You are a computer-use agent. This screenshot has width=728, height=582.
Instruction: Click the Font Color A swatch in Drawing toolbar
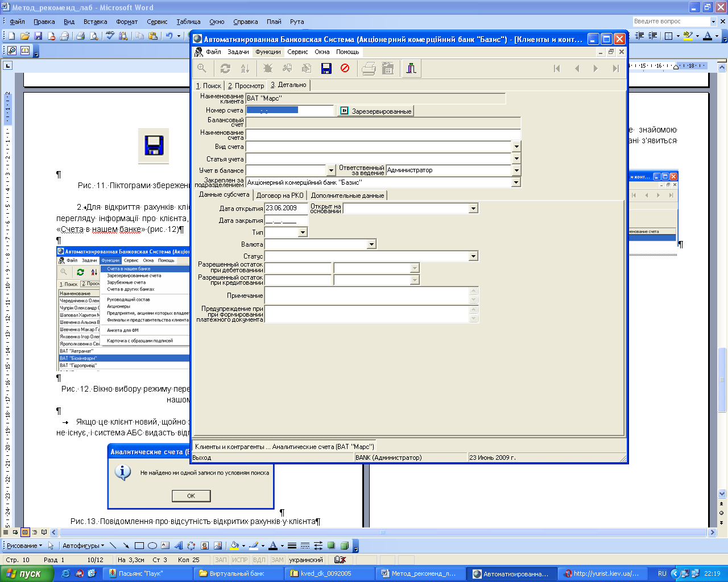click(x=273, y=546)
